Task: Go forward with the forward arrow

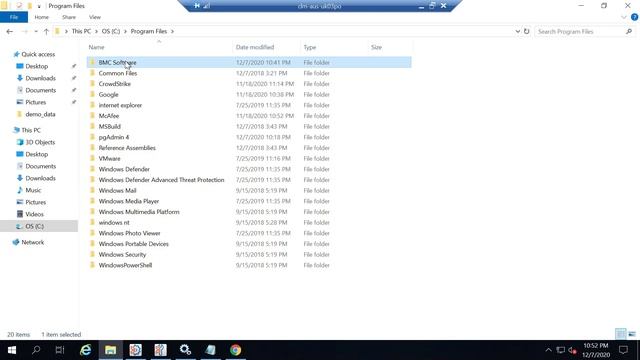Action: coord(24,31)
